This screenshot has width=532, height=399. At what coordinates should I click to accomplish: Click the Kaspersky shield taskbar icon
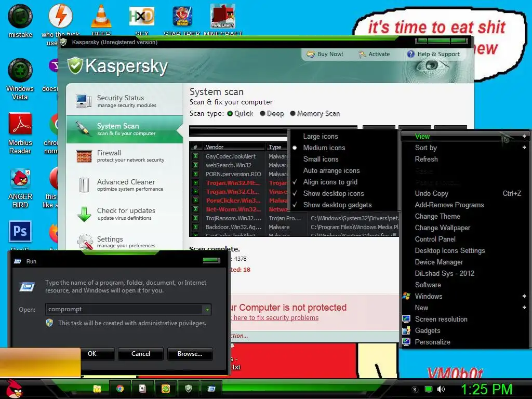[189, 389]
